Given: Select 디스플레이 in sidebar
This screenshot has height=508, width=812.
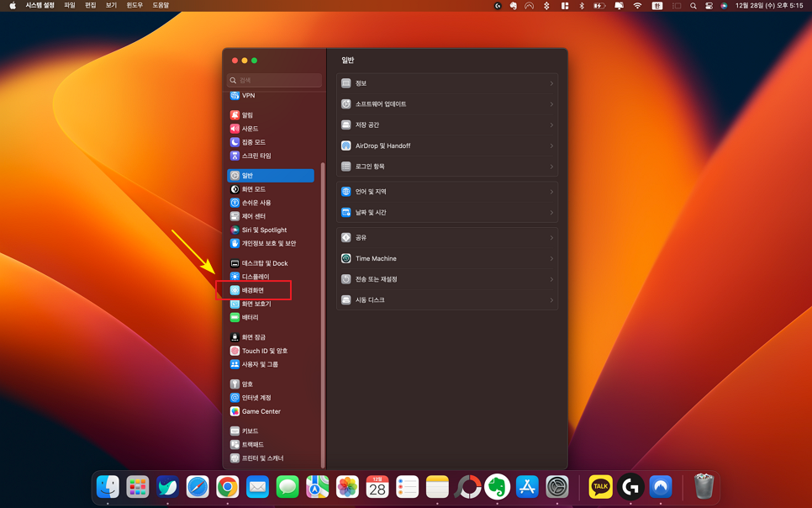Looking at the screenshot, I should (271, 277).
